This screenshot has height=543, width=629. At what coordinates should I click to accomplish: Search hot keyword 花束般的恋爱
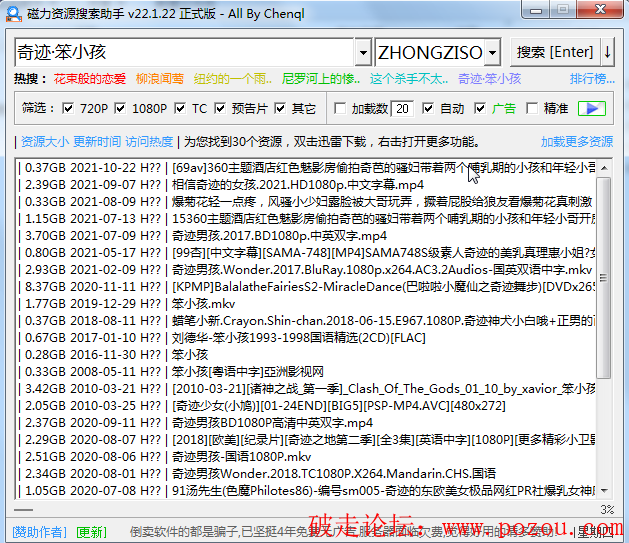(89, 79)
